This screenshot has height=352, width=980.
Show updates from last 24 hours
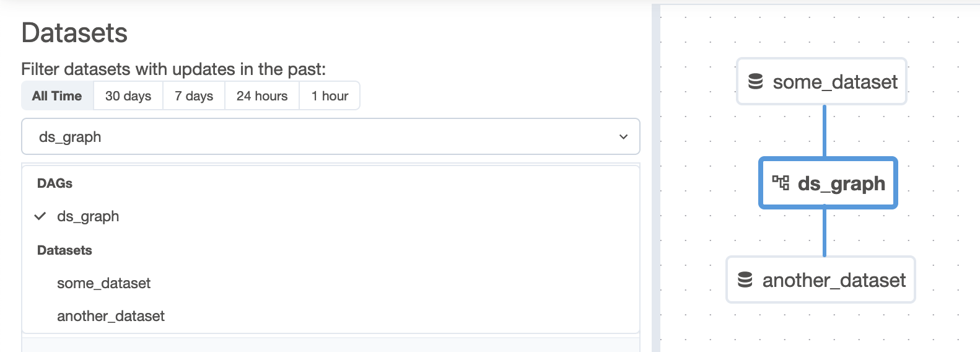point(262,96)
